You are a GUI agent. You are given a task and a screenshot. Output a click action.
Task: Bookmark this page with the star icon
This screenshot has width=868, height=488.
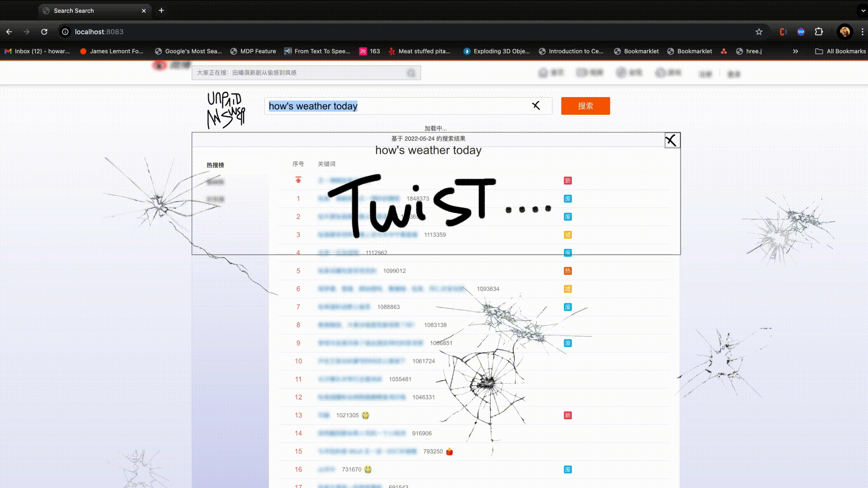point(759,32)
